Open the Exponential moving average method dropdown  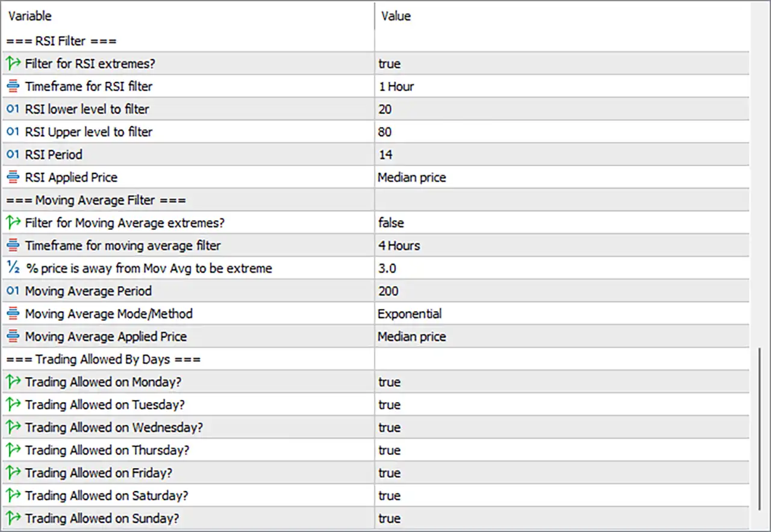click(x=562, y=314)
